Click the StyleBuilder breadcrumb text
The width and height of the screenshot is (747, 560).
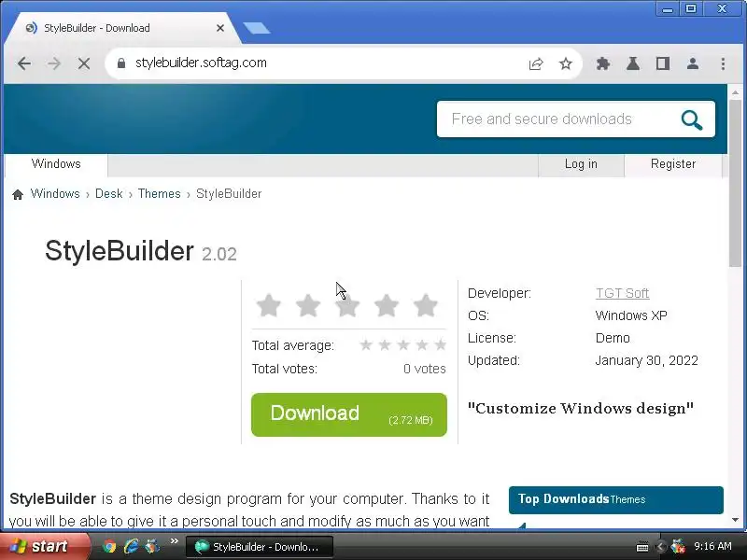pyautogui.click(x=229, y=194)
